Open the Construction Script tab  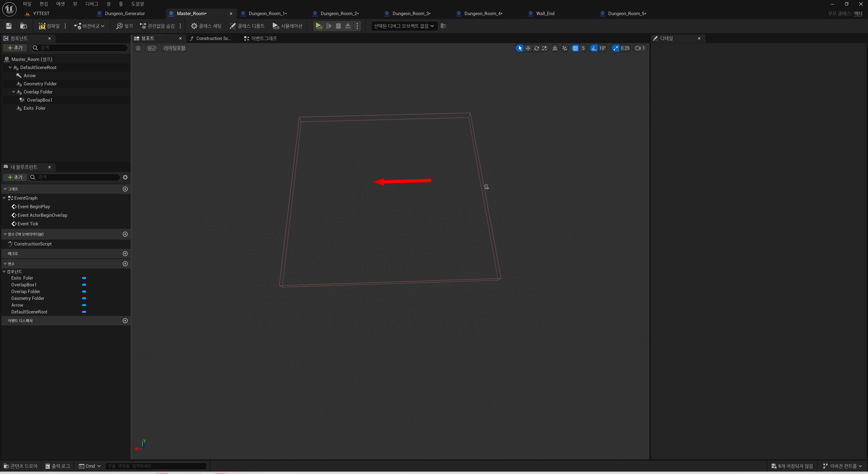(x=213, y=38)
